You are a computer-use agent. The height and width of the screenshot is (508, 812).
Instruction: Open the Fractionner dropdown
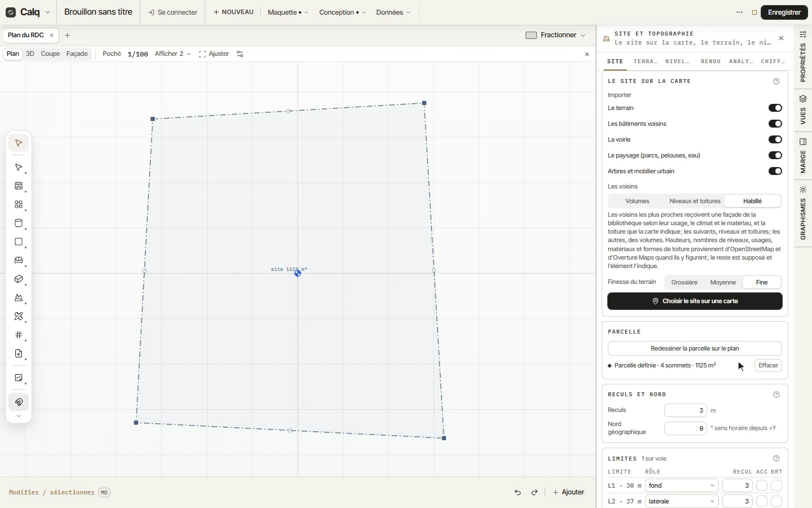(x=555, y=35)
